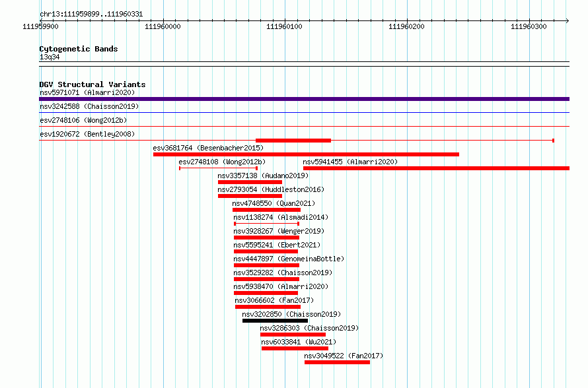Image resolution: width=588 pixels, height=388 pixels.
Task: Select the nsv4447897 red variant bar
Action: coord(267,265)
